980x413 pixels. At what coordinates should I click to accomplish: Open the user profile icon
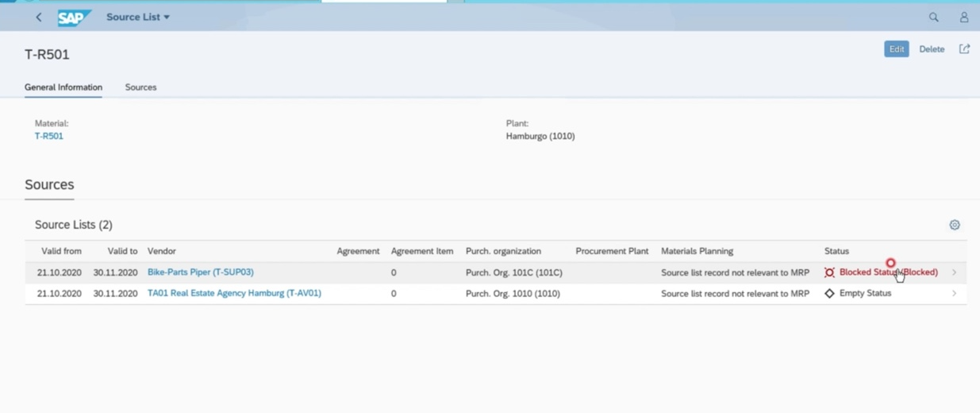[x=964, y=17]
